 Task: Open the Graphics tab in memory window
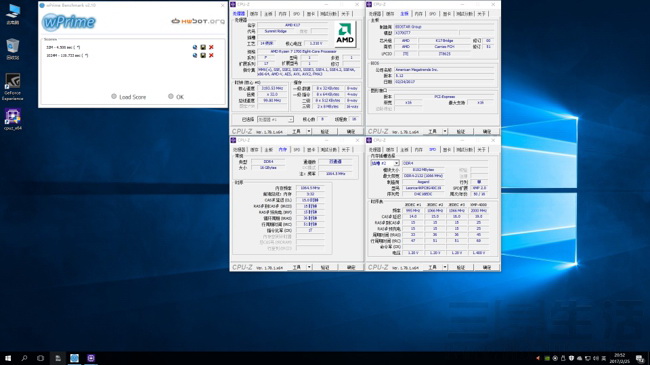tap(310, 150)
